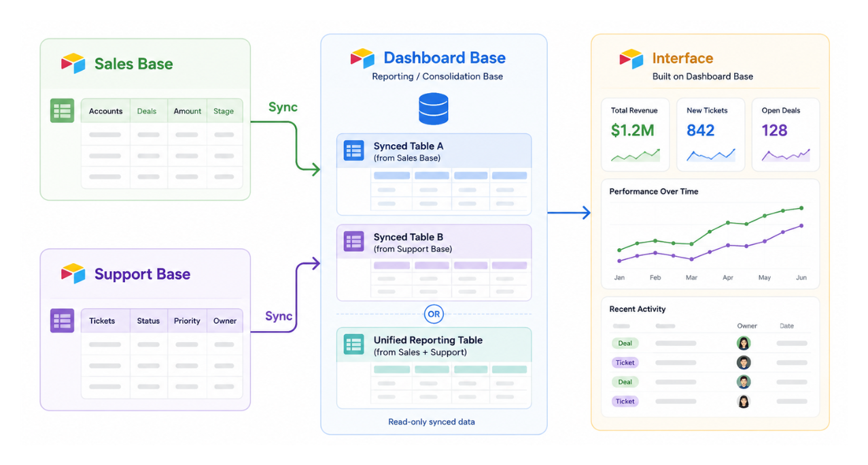
Task: Select the Status column header
Action: [x=148, y=321]
